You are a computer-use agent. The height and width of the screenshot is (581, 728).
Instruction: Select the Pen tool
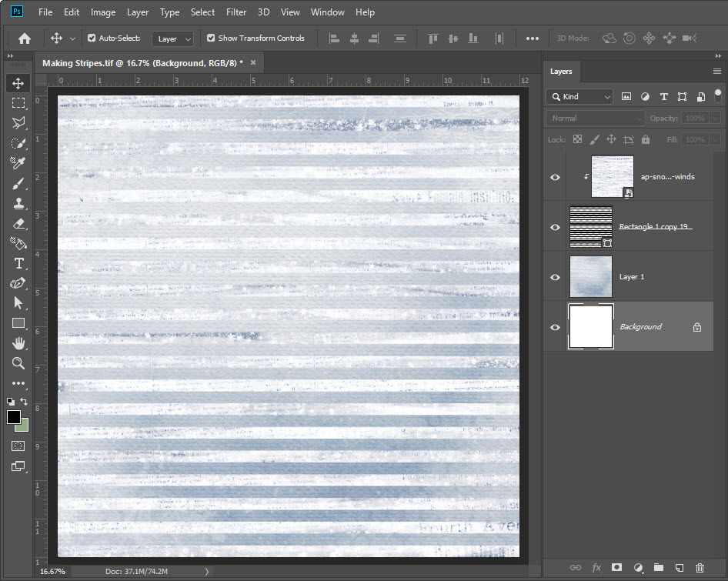point(18,283)
